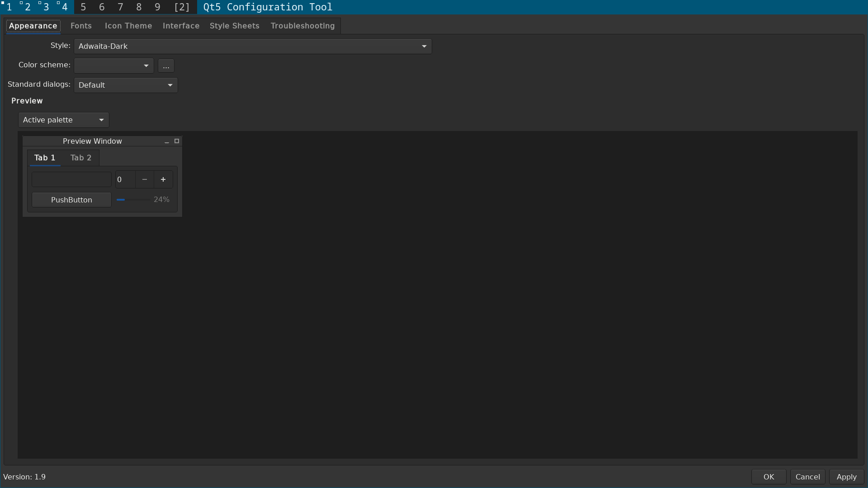Switch to workspace 3
The height and width of the screenshot is (488, 868).
pos(46,7)
